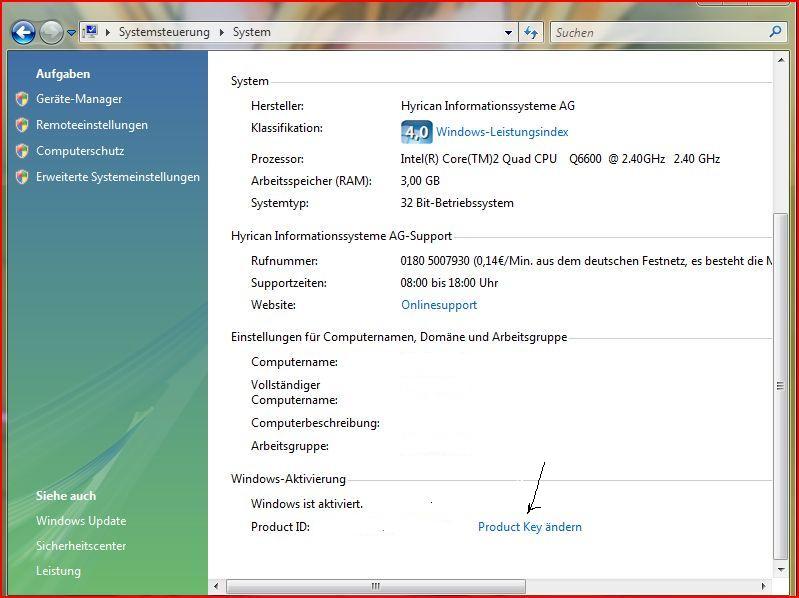This screenshot has height=598, width=799.
Task: Select the System breadcrumb segment
Action: click(x=252, y=32)
